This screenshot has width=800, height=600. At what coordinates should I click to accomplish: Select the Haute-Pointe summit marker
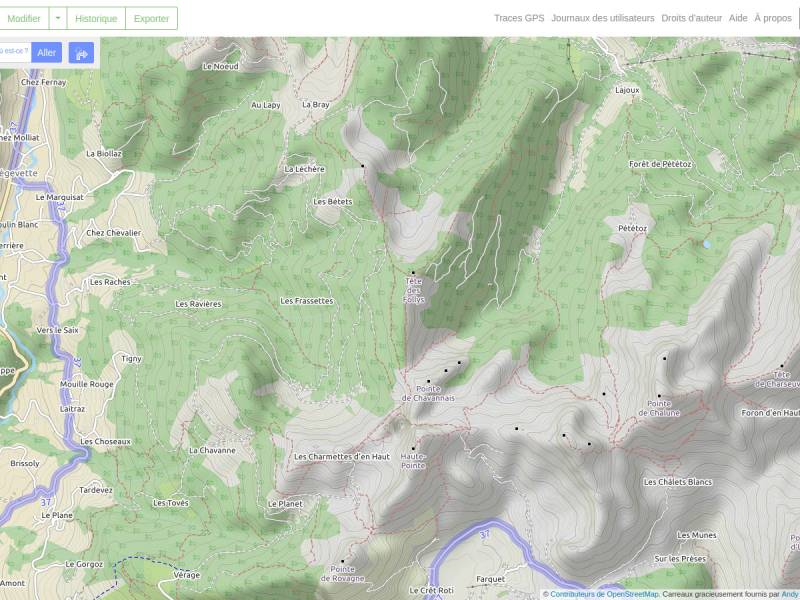(x=413, y=449)
